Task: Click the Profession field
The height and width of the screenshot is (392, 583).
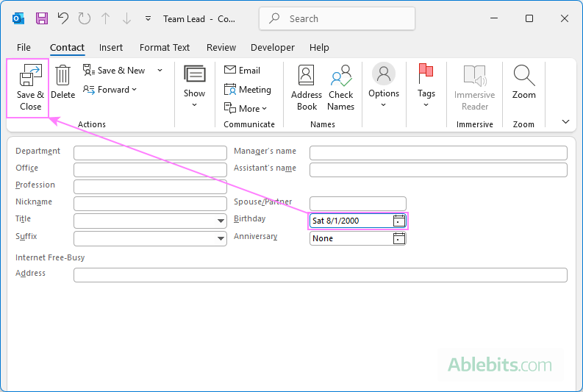Action: click(150, 187)
